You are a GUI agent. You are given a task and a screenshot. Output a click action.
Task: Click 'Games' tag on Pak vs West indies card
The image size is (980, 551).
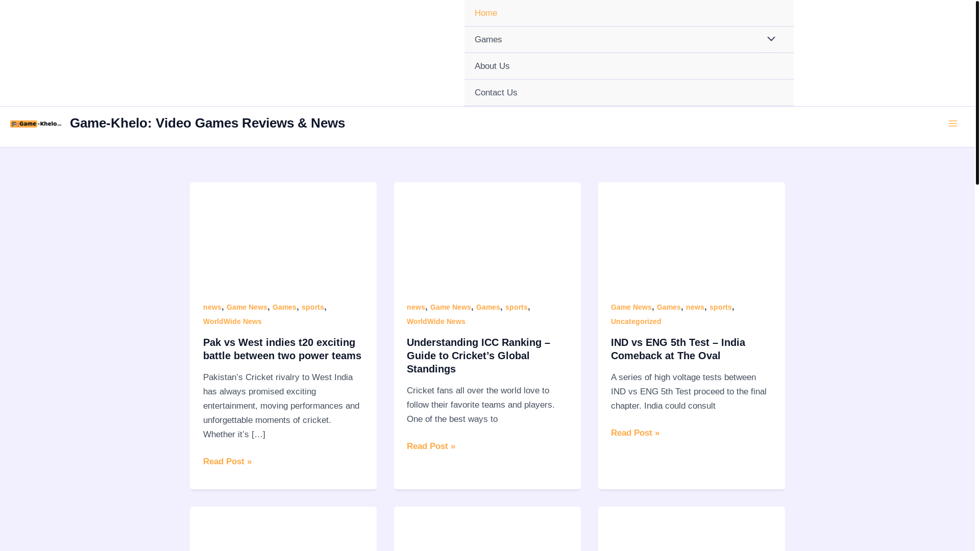(284, 307)
